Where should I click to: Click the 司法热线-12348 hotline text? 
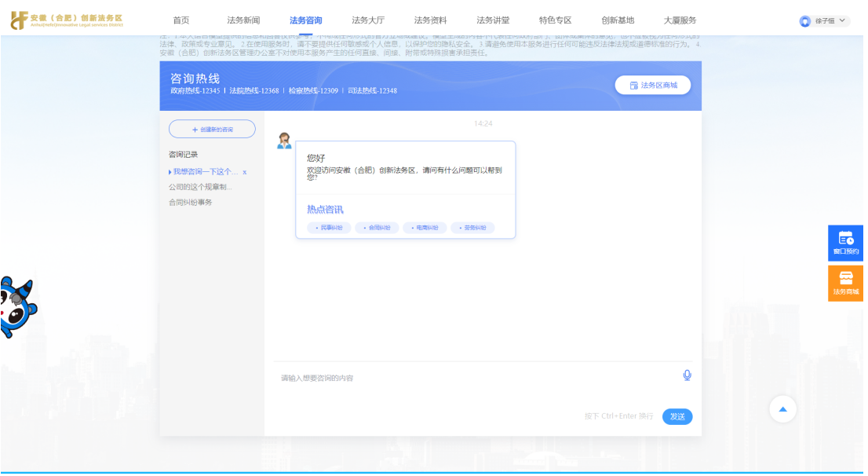tap(373, 91)
